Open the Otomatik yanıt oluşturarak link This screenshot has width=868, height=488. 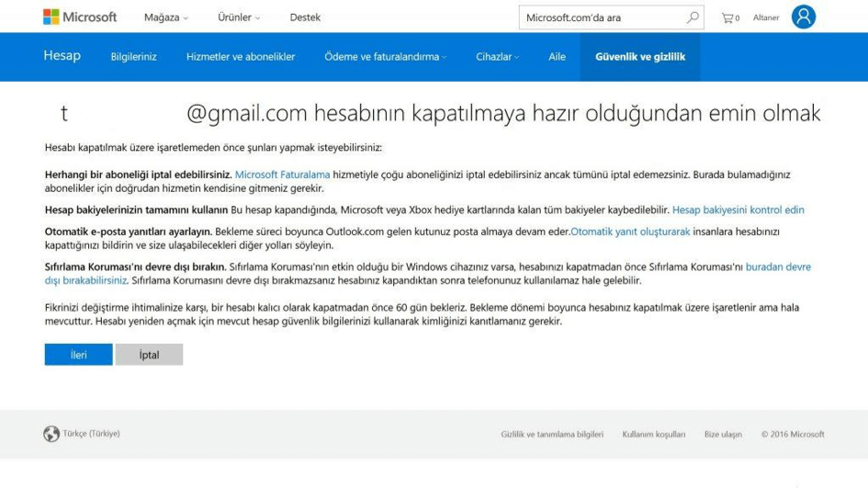[630, 233]
